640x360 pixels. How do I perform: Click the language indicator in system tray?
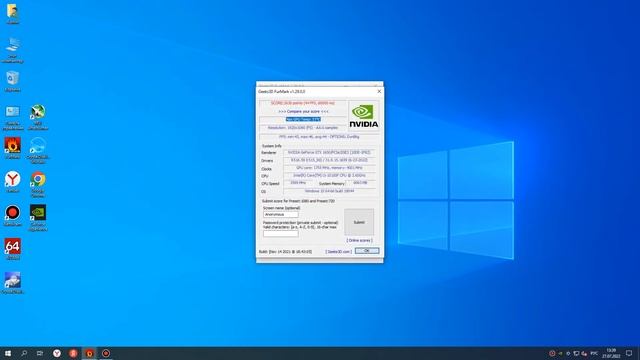pos(594,353)
